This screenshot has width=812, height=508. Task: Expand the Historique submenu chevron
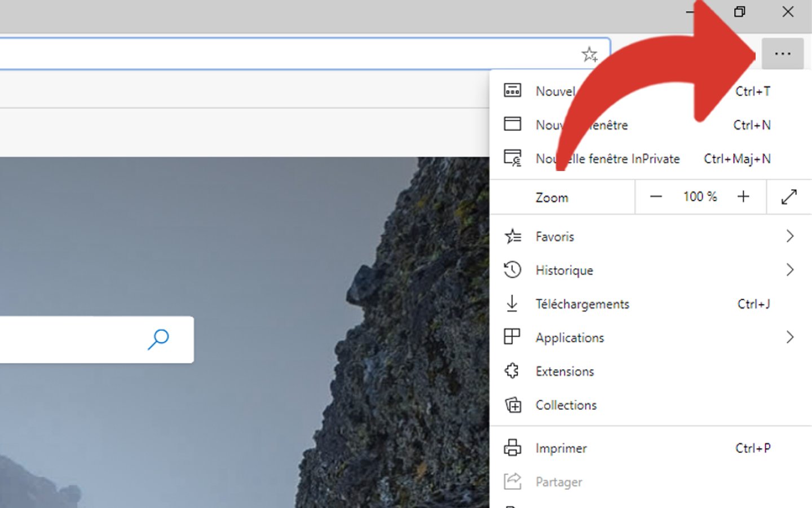789,270
